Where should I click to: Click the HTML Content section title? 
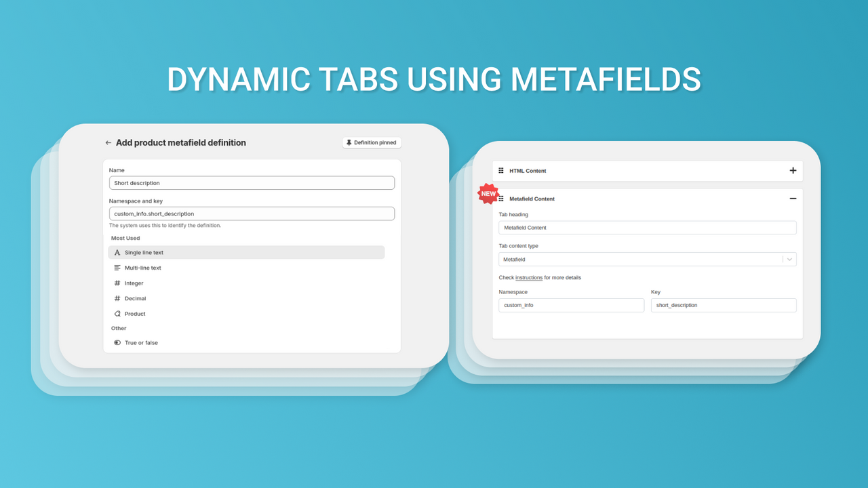[528, 171]
